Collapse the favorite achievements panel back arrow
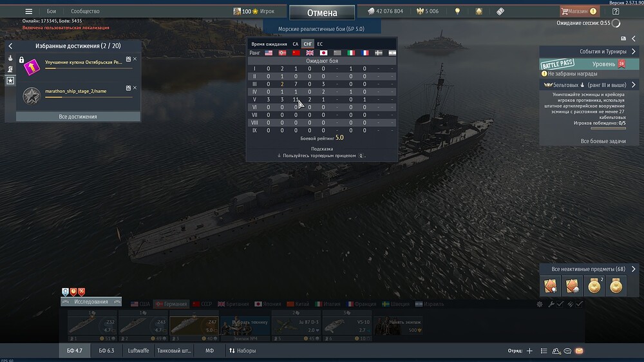The height and width of the screenshot is (362, 644). pos(10,46)
